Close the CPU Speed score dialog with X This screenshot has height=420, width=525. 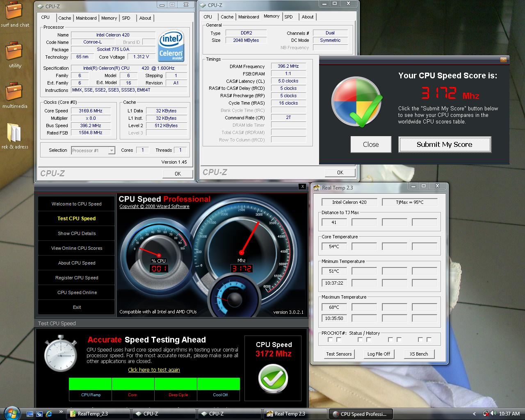503,60
